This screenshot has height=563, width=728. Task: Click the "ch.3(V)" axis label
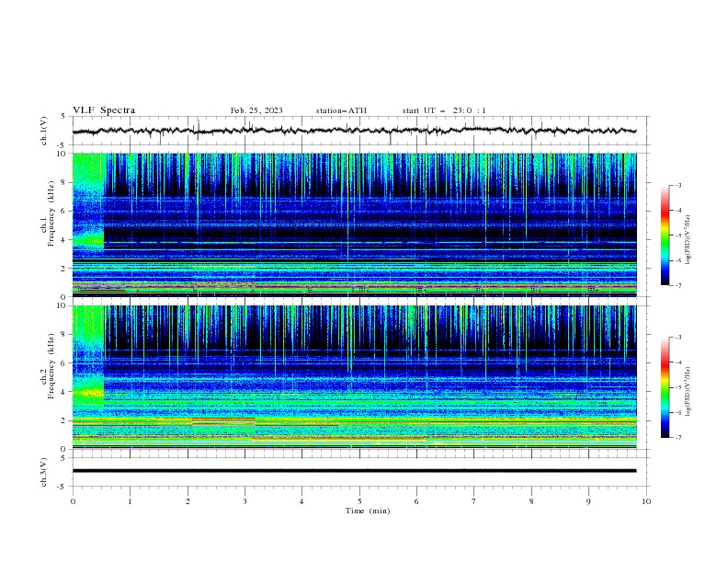tap(44, 472)
